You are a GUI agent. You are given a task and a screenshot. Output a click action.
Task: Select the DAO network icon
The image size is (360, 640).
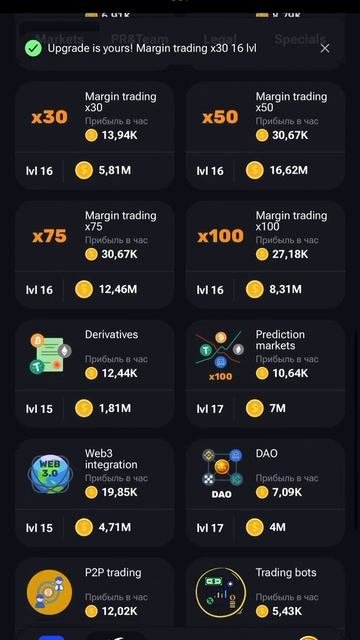(x=222, y=473)
